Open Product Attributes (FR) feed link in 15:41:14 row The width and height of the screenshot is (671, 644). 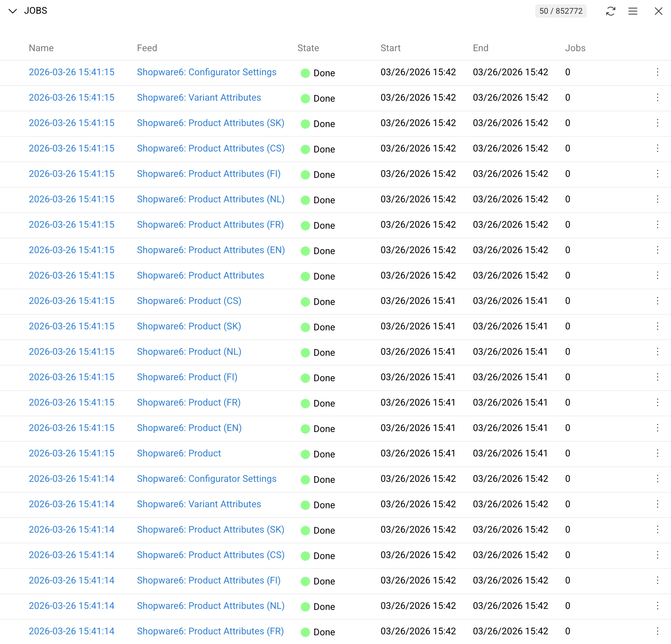(x=210, y=631)
